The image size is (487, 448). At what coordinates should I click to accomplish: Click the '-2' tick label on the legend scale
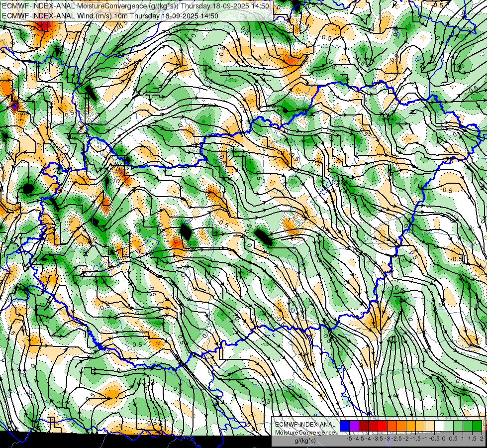(406, 439)
